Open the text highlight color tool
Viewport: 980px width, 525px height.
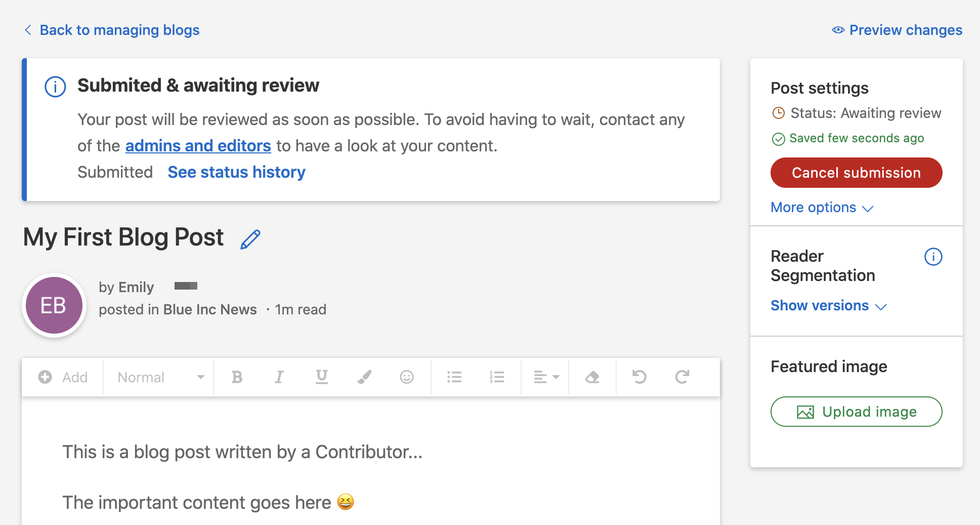(364, 377)
